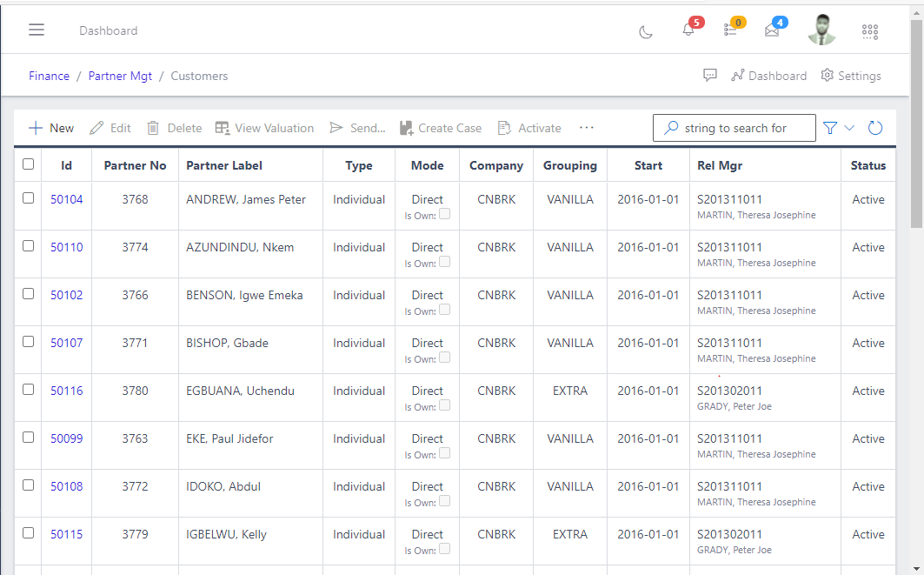The height and width of the screenshot is (575, 924).
Task: Open the hamburger navigation menu
Action: [x=36, y=30]
